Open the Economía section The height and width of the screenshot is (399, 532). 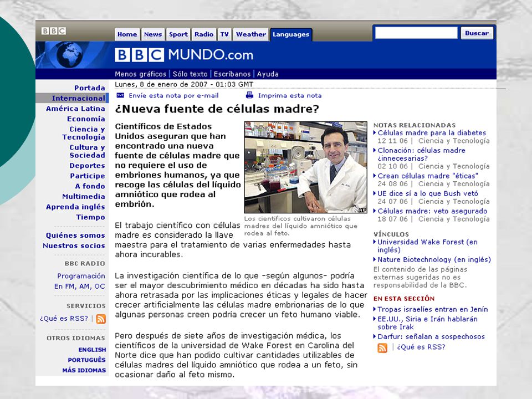point(86,119)
